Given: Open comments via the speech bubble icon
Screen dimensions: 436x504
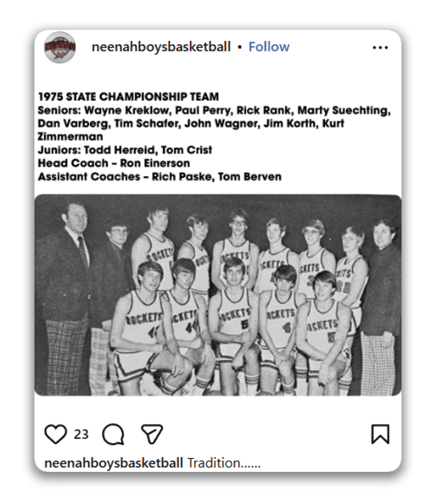Looking at the screenshot, I should click(113, 434).
